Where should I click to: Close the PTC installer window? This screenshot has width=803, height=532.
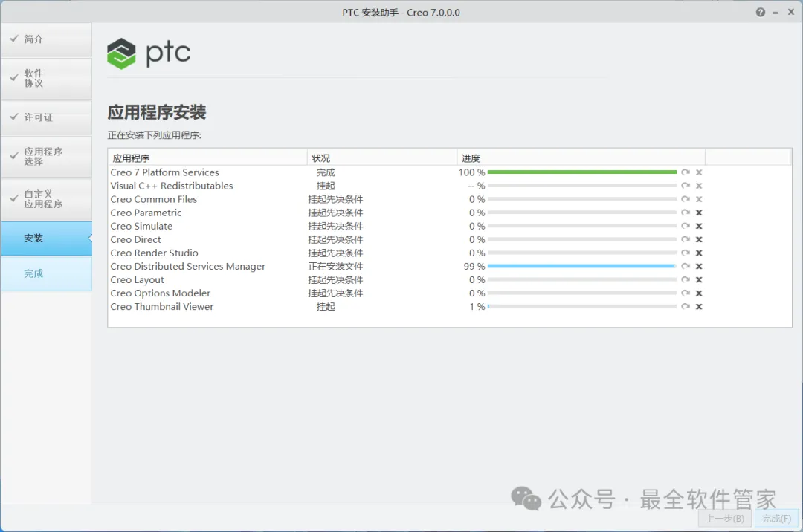pos(790,13)
